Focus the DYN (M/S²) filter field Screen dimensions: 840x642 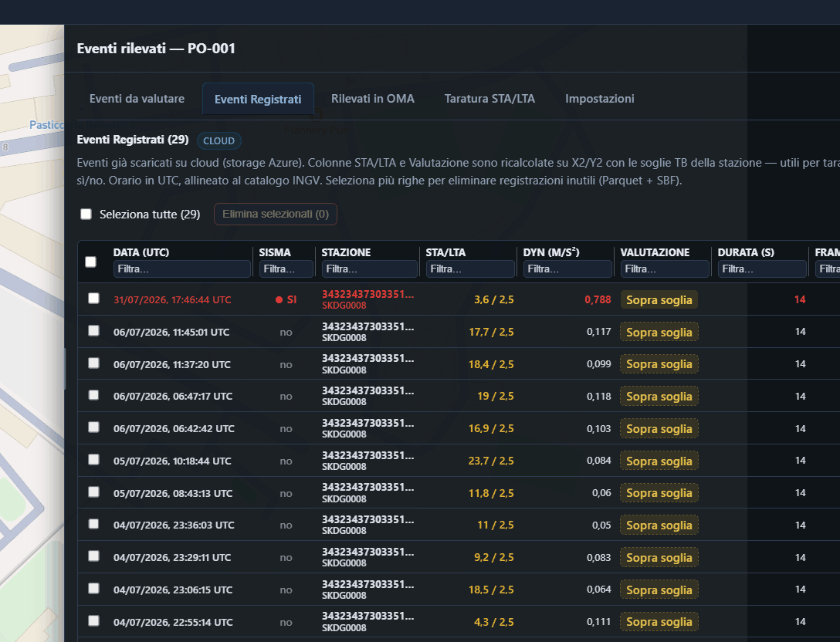pos(568,269)
